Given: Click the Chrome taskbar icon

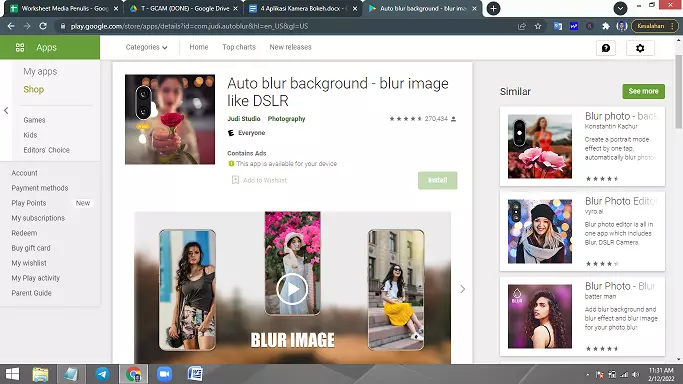Looking at the screenshot, I should [x=134, y=374].
